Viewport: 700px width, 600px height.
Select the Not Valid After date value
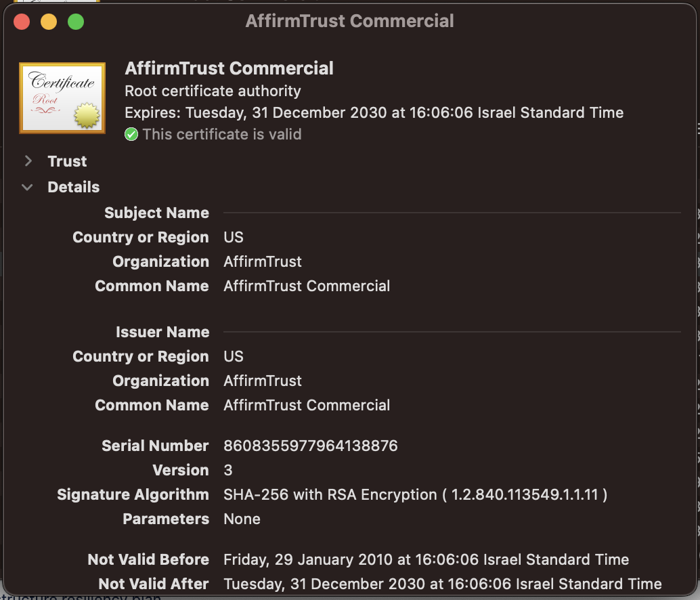click(x=442, y=584)
